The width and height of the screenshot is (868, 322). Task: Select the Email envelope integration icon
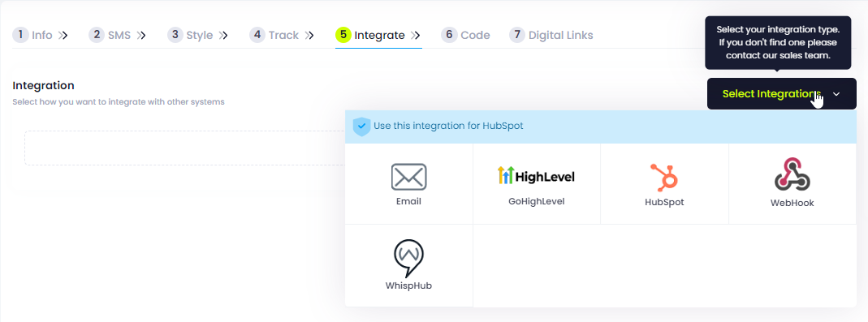tap(408, 177)
